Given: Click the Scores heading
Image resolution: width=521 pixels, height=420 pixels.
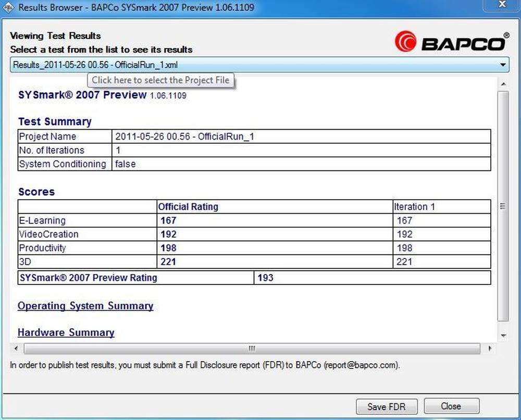Looking at the screenshot, I should pyautogui.click(x=36, y=192).
